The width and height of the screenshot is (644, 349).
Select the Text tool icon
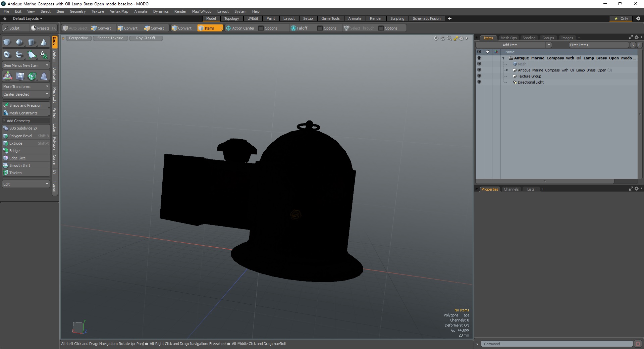tap(44, 54)
